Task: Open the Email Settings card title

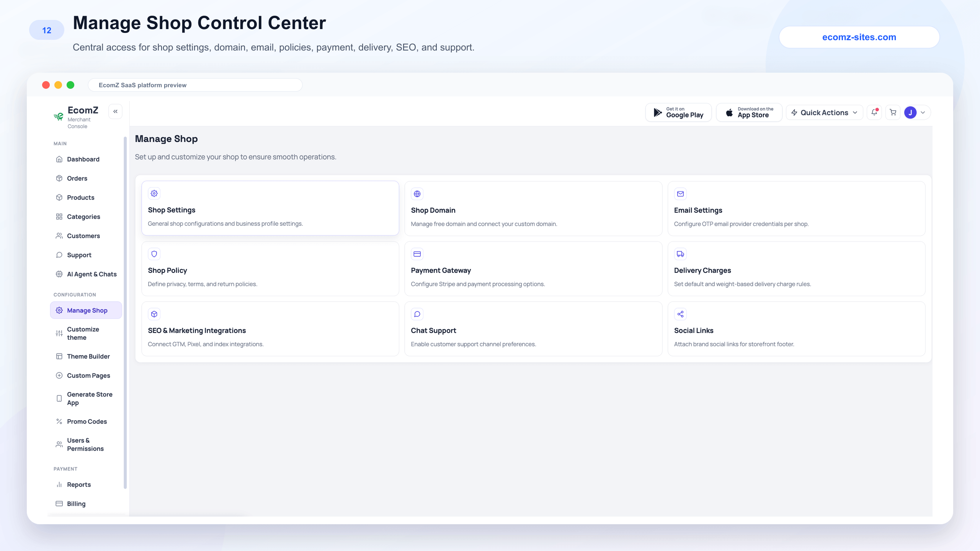Action: point(698,210)
